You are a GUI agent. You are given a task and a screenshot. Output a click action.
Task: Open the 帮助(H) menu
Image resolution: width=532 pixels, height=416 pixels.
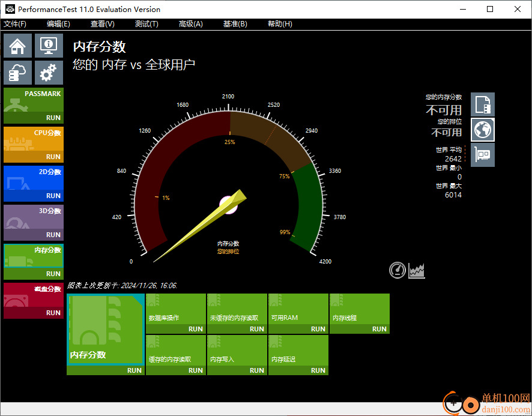click(x=280, y=24)
